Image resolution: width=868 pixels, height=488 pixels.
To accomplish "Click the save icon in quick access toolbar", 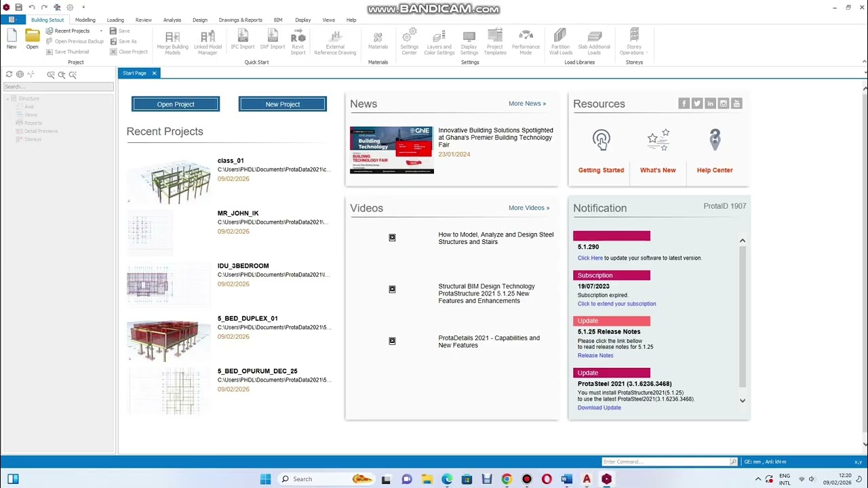I will [x=19, y=7].
